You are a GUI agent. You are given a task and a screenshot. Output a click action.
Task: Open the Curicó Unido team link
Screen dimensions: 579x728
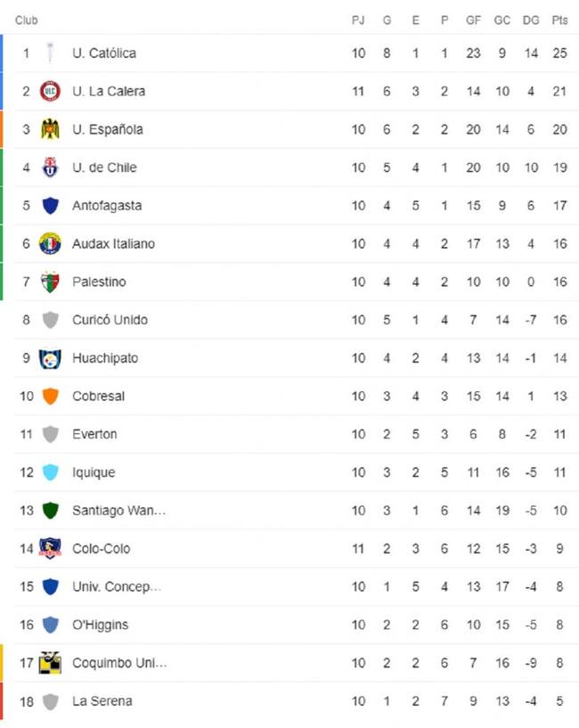pos(110,319)
